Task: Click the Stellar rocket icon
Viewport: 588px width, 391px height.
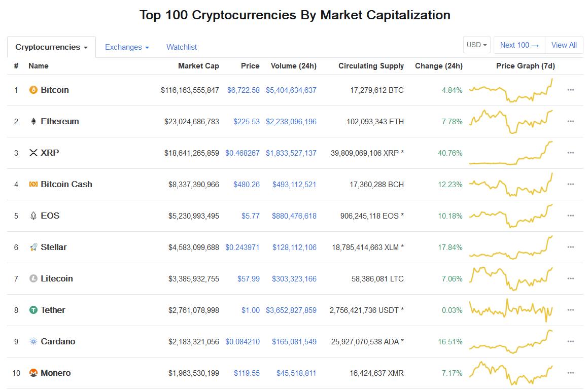Action: (33, 247)
